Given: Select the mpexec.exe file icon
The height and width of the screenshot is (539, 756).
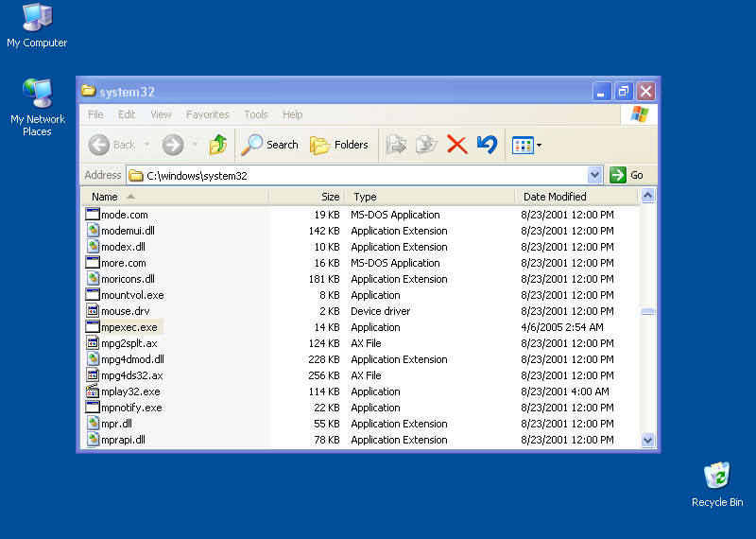Looking at the screenshot, I should [x=93, y=326].
